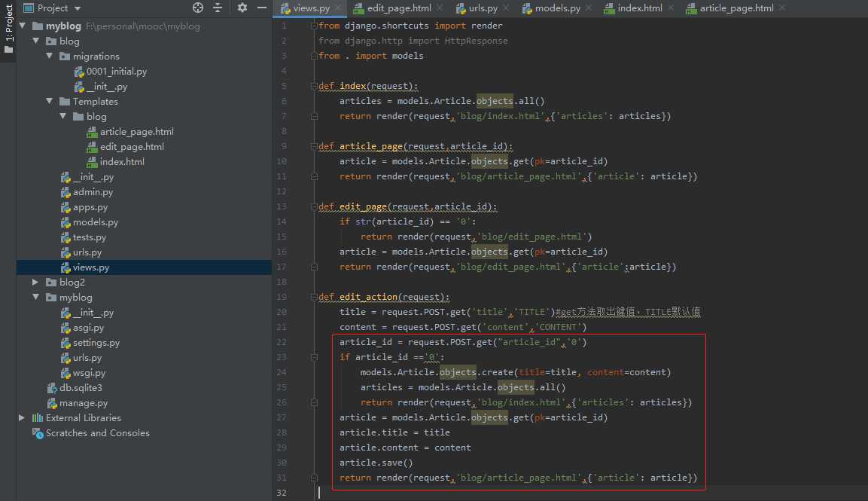This screenshot has width=868, height=501.
Task: Close the index.html tab
Action: pos(670,8)
